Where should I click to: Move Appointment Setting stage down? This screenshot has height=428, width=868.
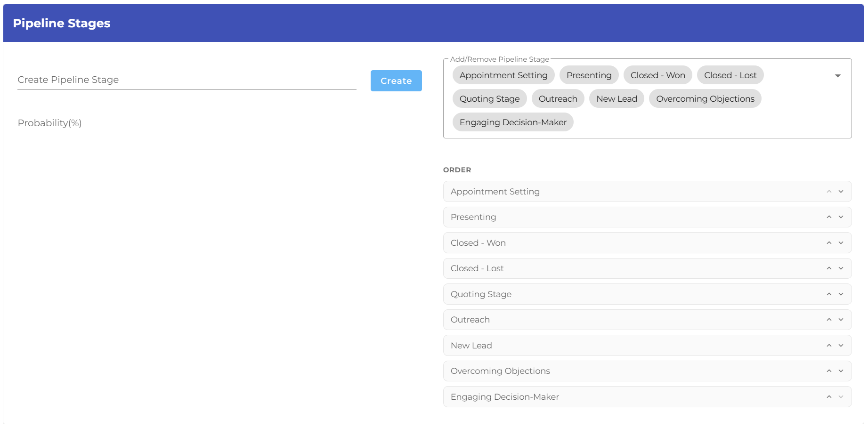(841, 192)
